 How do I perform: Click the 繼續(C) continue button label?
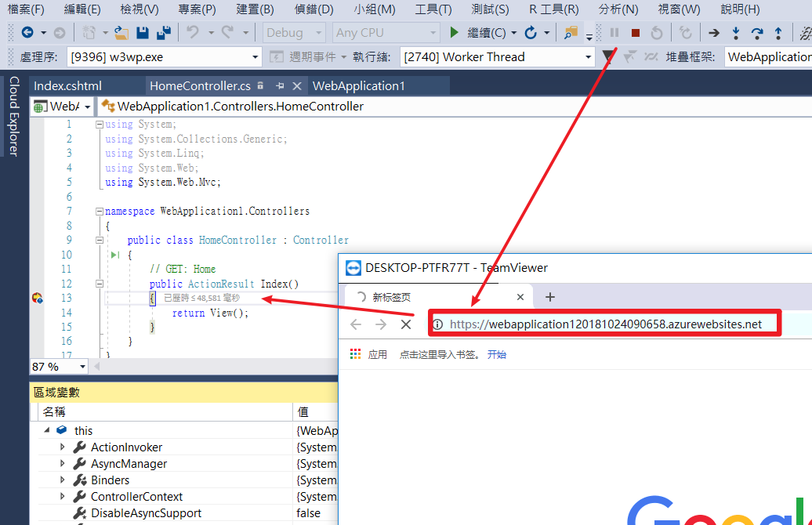click(486, 33)
